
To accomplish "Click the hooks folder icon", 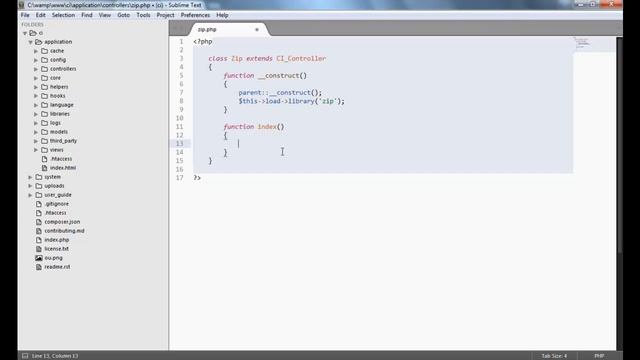I will [44, 96].
